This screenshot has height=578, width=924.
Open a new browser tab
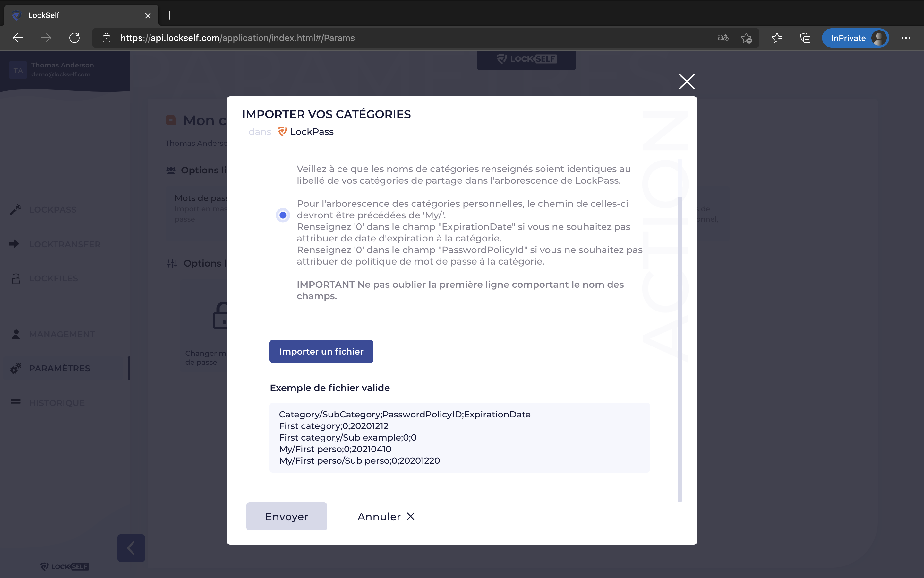coord(169,15)
